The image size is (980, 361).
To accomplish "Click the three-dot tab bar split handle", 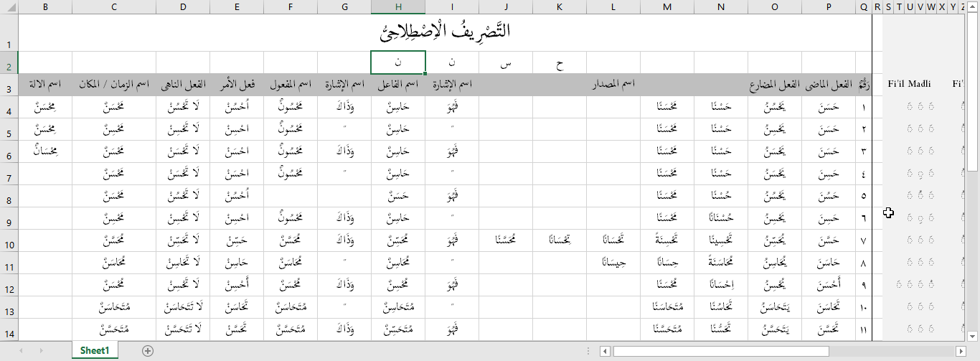I will pos(588,351).
